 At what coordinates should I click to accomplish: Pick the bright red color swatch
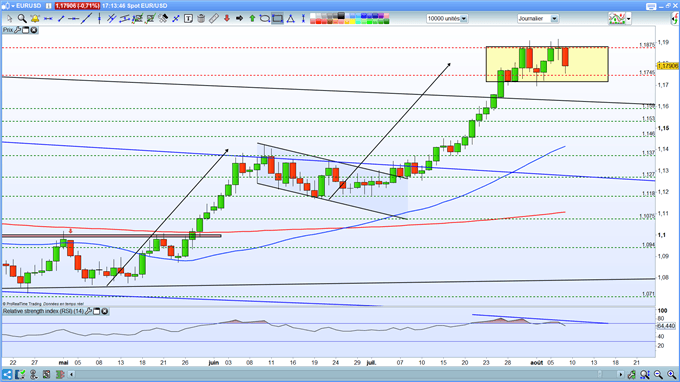(x=319, y=21)
